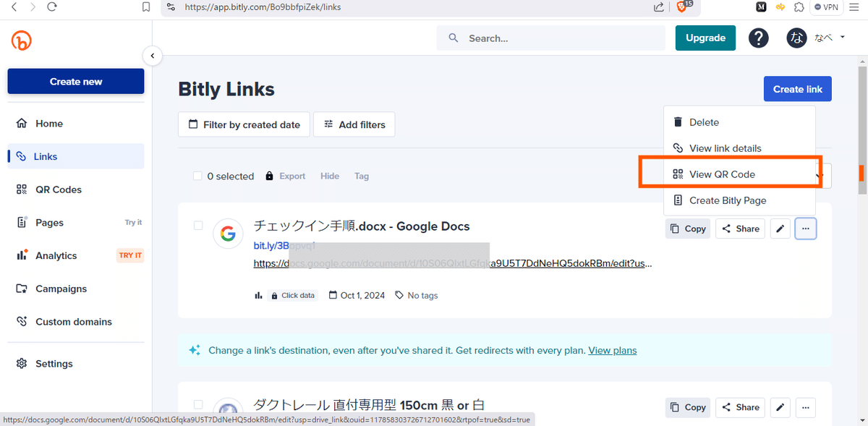Click the bar chart icon next to Click data

pyautogui.click(x=258, y=295)
